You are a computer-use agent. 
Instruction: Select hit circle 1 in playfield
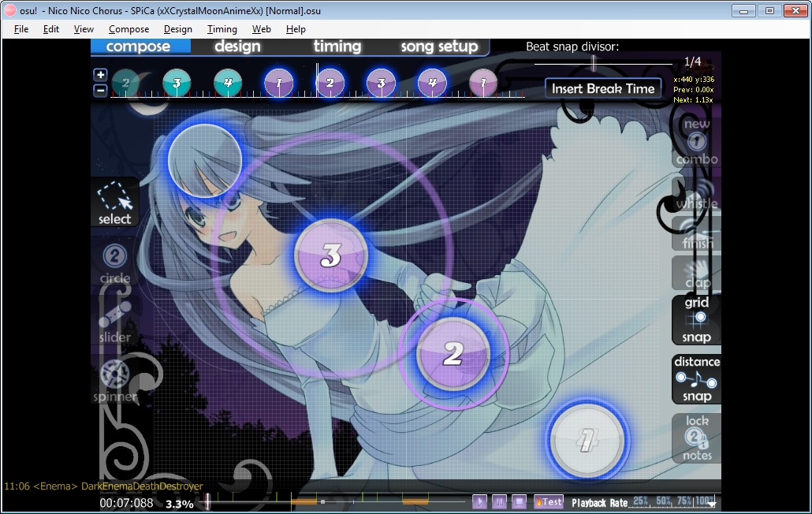point(587,440)
